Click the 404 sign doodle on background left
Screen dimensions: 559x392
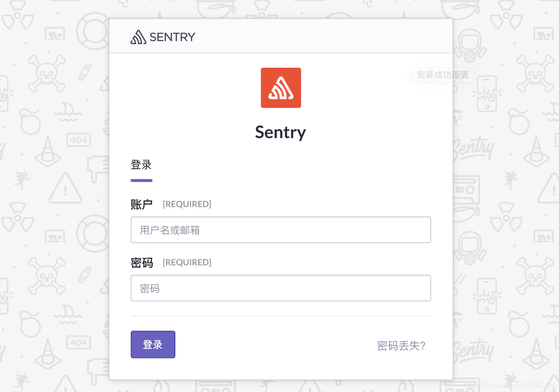click(79, 140)
